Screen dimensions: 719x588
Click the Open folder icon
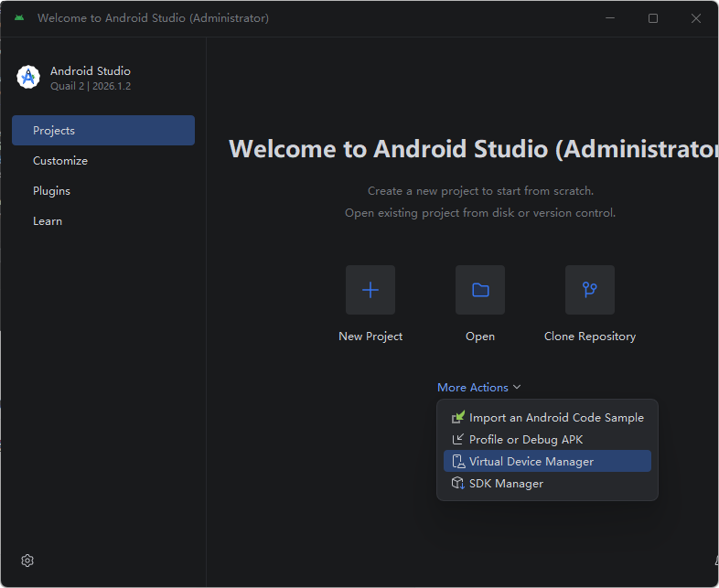[480, 290]
